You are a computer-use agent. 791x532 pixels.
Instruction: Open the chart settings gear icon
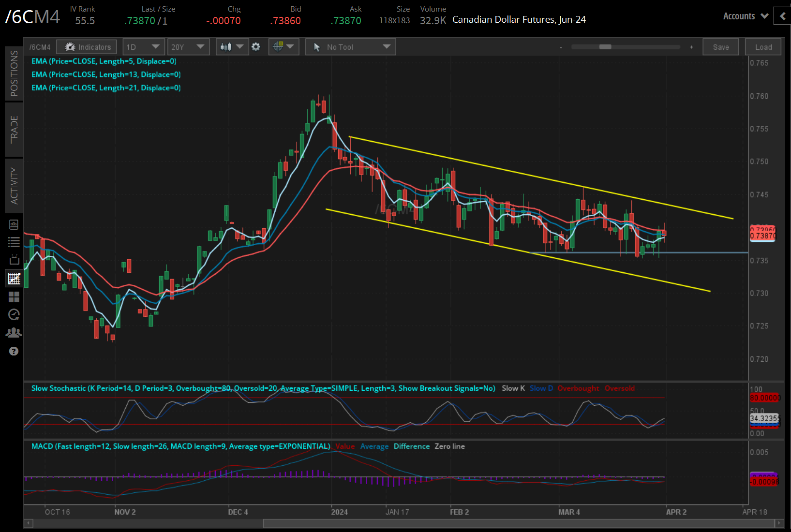[256, 47]
